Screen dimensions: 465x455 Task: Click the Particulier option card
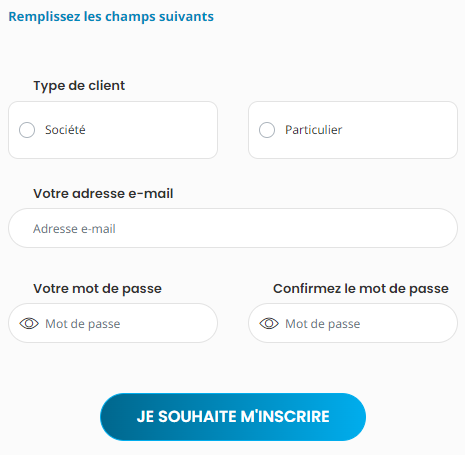coord(353,130)
